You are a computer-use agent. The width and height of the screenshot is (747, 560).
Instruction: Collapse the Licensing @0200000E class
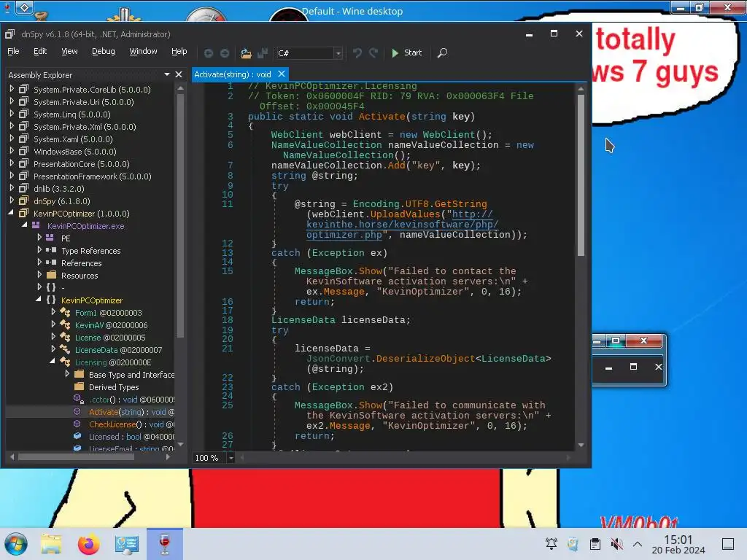tap(53, 362)
